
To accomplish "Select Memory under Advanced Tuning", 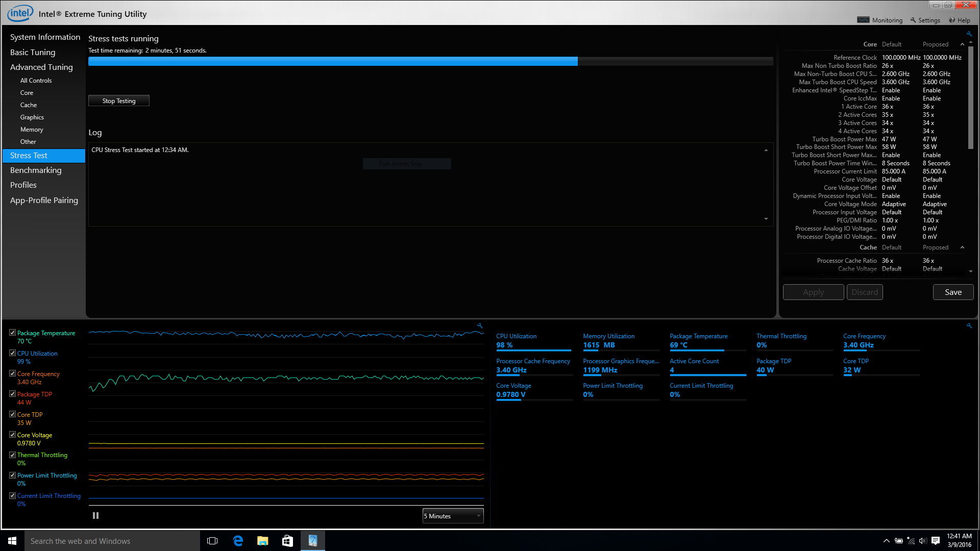I will (x=32, y=130).
